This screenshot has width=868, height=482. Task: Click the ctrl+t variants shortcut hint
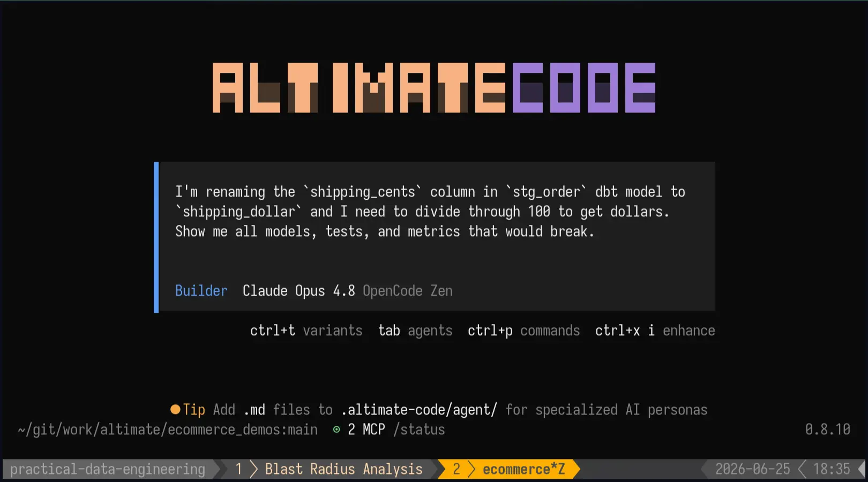[x=306, y=330]
